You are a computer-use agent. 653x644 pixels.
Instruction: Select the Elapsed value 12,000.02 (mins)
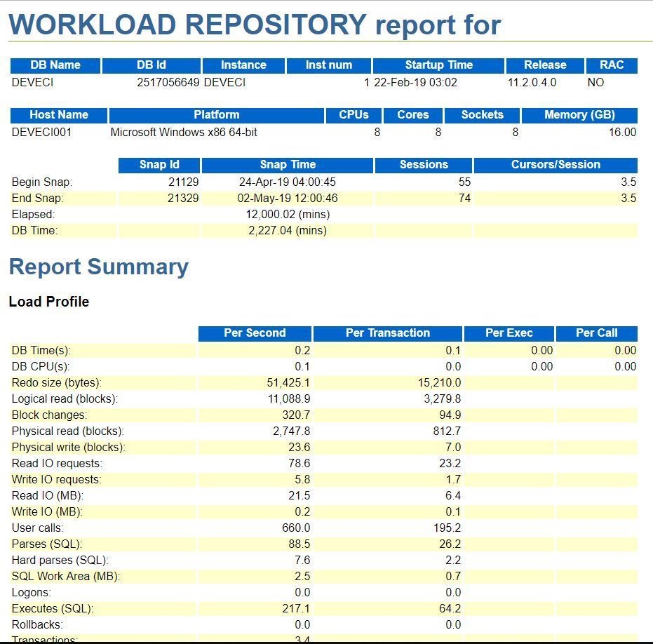tap(288, 215)
